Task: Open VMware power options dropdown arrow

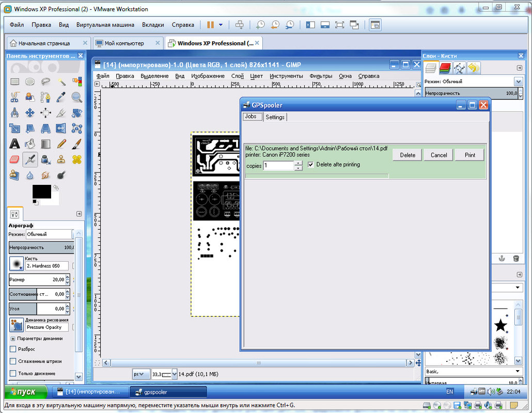Action: (x=221, y=25)
